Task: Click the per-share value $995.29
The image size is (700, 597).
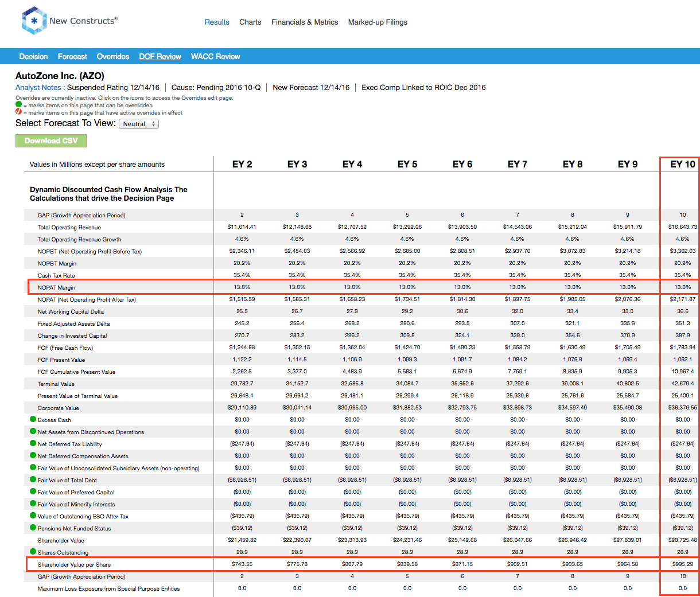Action: (x=683, y=564)
